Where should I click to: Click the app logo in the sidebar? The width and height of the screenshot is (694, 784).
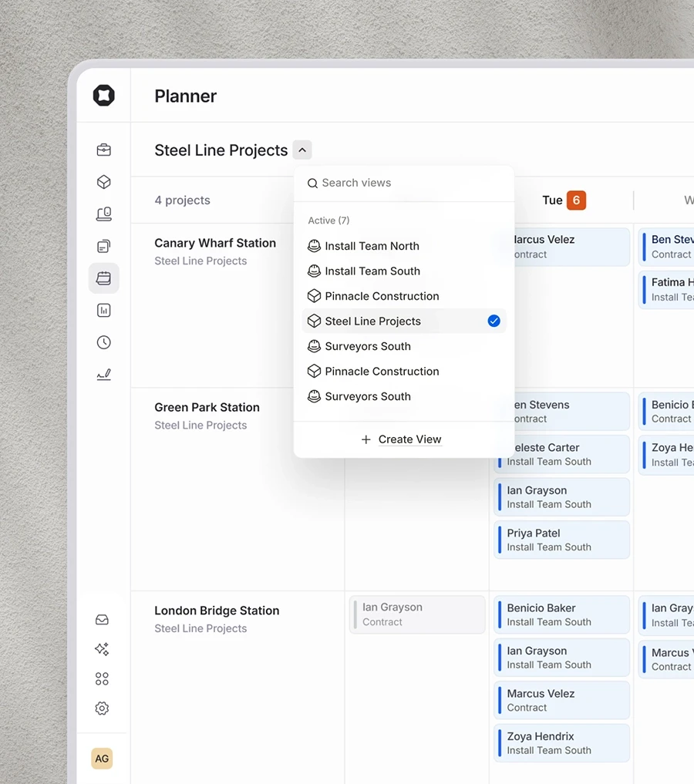click(104, 95)
